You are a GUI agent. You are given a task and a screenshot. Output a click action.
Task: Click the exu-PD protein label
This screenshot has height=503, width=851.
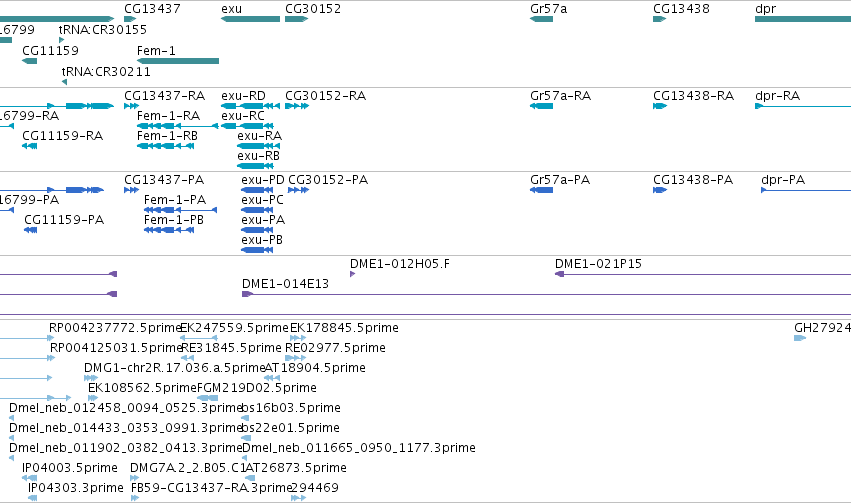pos(263,180)
